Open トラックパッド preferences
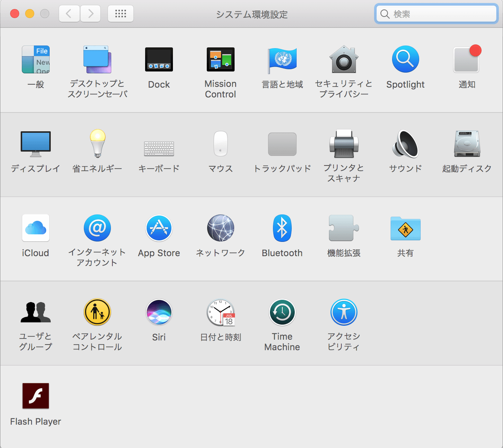Viewport: 503px width, 448px height. (282, 144)
